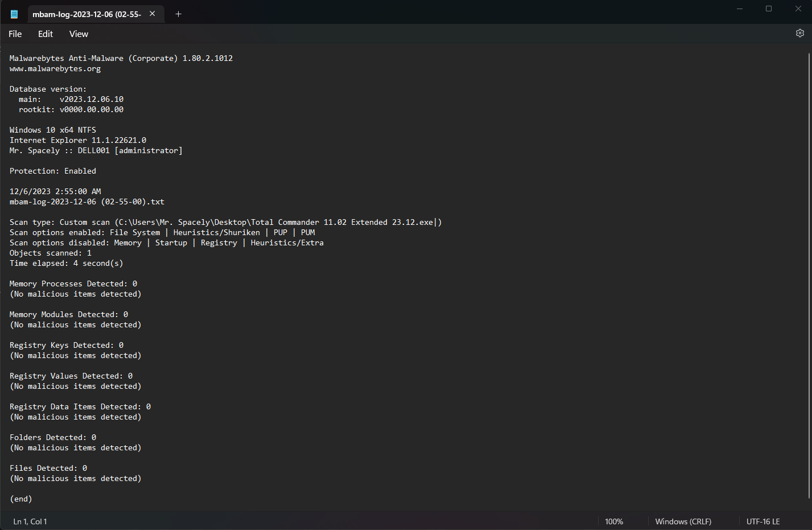
Task: Click the vertical scrollbar of the text area
Action: (809, 276)
